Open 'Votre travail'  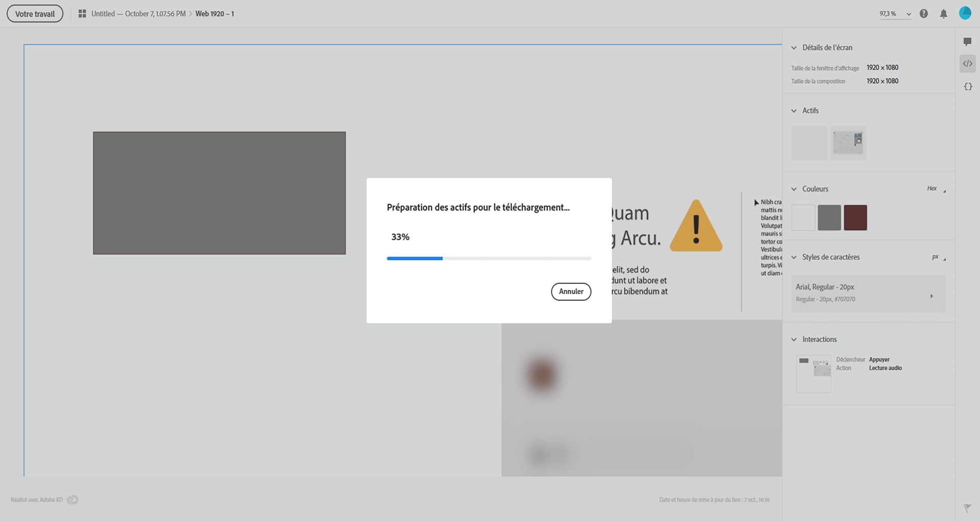pyautogui.click(x=34, y=13)
